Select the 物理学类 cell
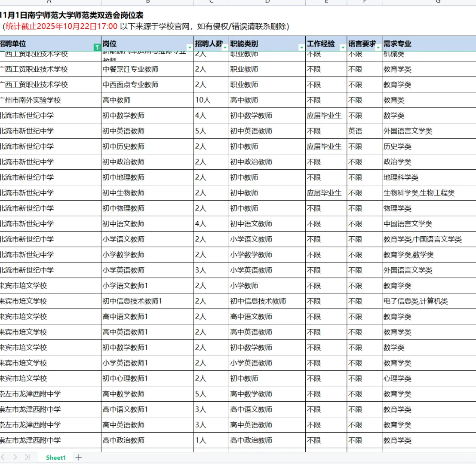 (429, 208)
